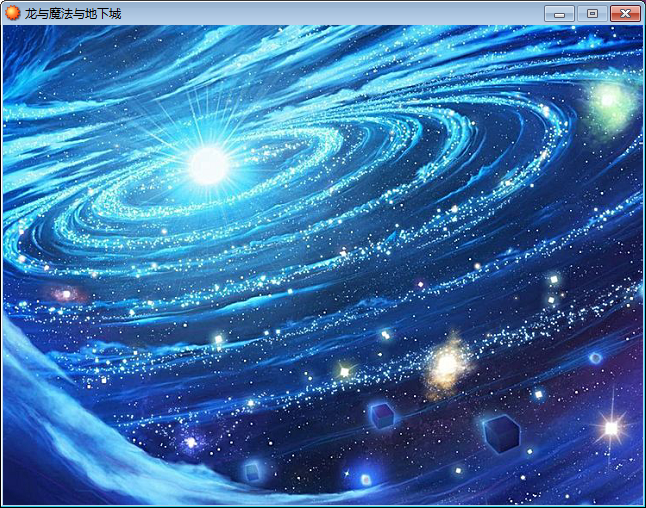
Task: Maximize the 龙与魔法与地下城 window
Action: pyautogui.click(x=592, y=14)
